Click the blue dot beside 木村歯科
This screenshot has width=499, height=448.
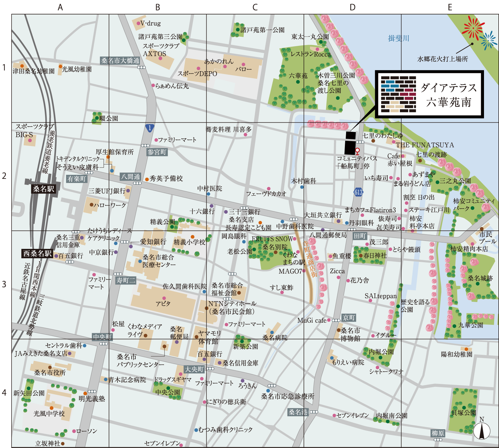coord(302,187)
